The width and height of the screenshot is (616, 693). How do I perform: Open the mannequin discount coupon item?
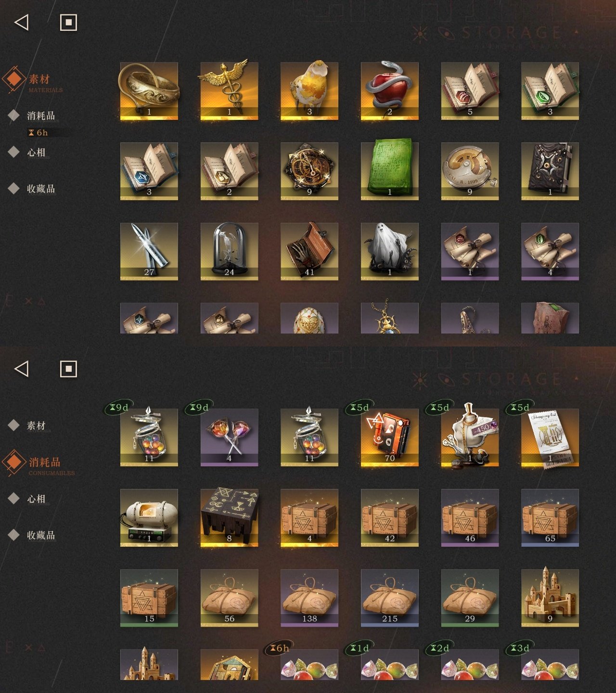(470, 437)
